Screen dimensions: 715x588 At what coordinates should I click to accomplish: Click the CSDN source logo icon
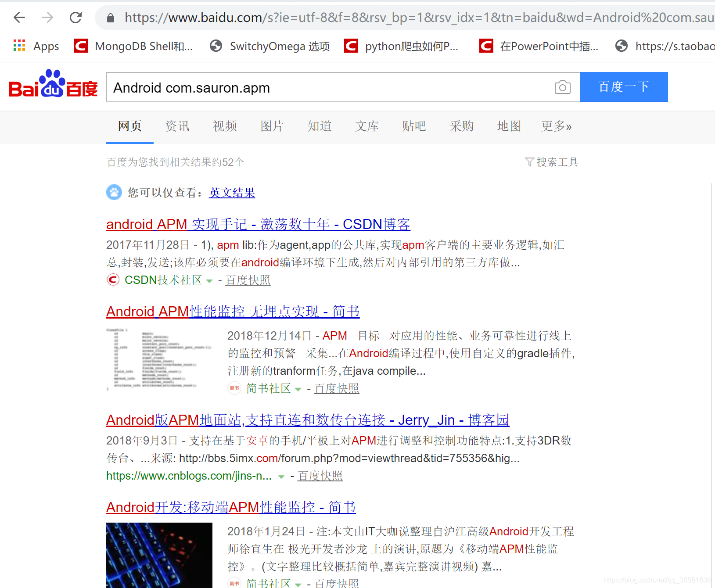pyautogui.click(x=113, y=280)
